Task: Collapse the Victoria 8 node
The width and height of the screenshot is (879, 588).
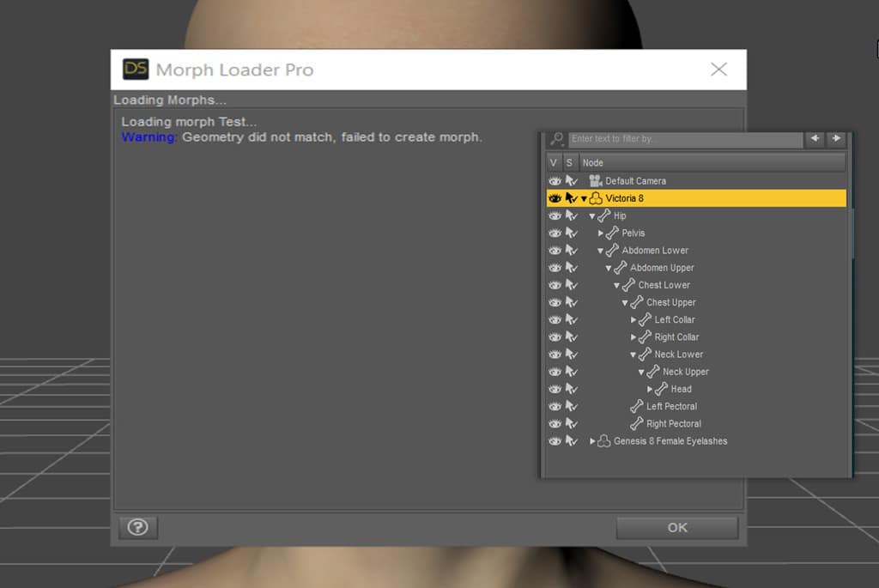Action: [x=584, y=199]
